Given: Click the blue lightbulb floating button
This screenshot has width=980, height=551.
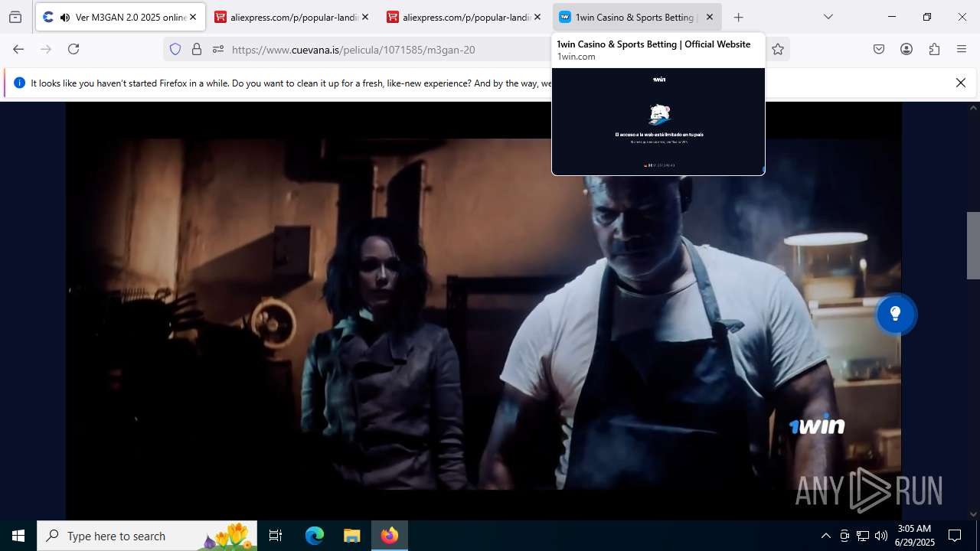Looking at the screenshot, I should (895, 314).
